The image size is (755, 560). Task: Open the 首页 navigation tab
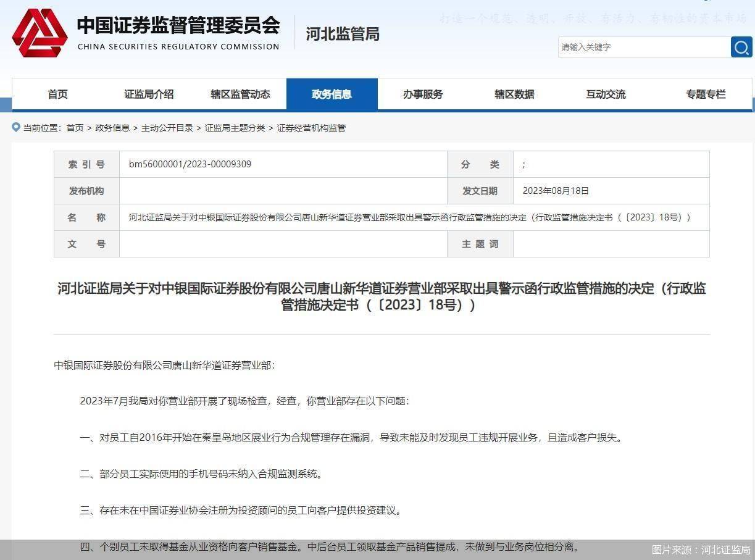pos(57,94)
